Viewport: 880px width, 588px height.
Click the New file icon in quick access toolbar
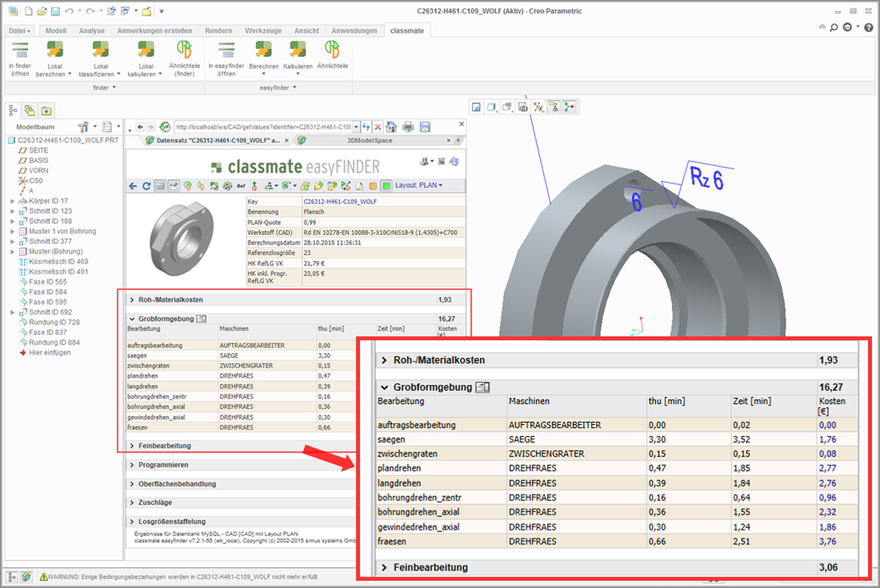click(x=29, y=11)
